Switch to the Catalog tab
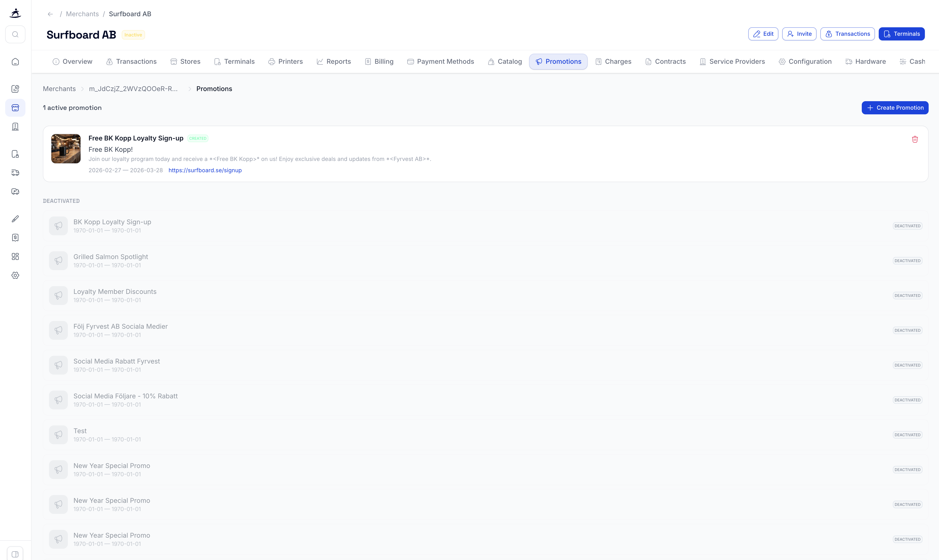 pos(504,61)
